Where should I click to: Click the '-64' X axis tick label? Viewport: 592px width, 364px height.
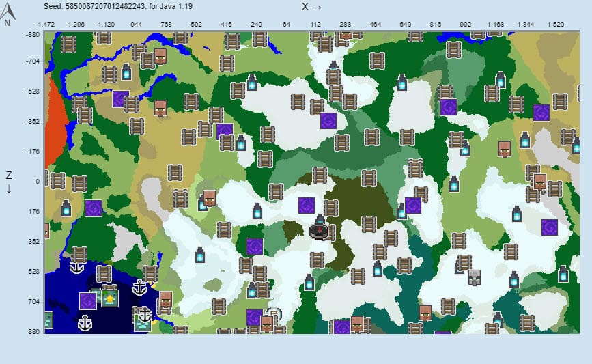[285, 24]
